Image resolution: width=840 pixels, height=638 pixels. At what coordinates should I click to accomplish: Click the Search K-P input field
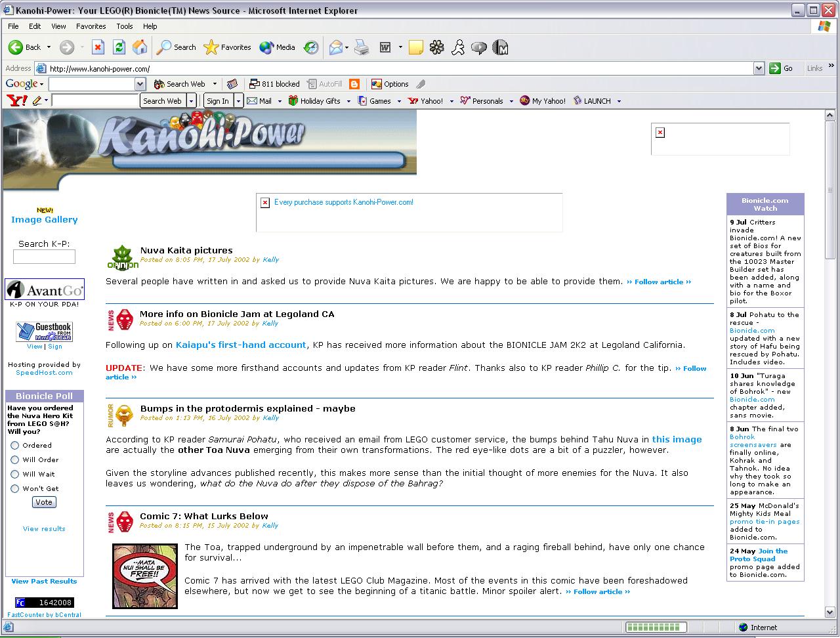44,257
